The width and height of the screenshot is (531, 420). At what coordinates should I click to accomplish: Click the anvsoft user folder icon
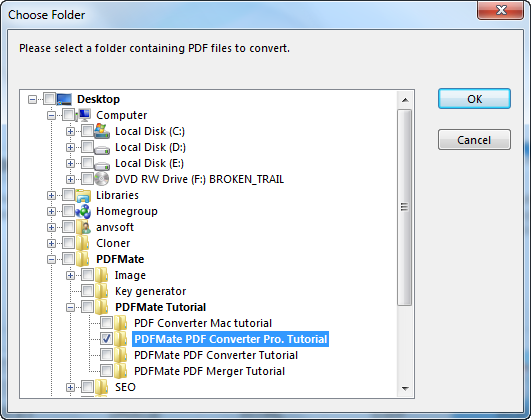pos(83,227)
